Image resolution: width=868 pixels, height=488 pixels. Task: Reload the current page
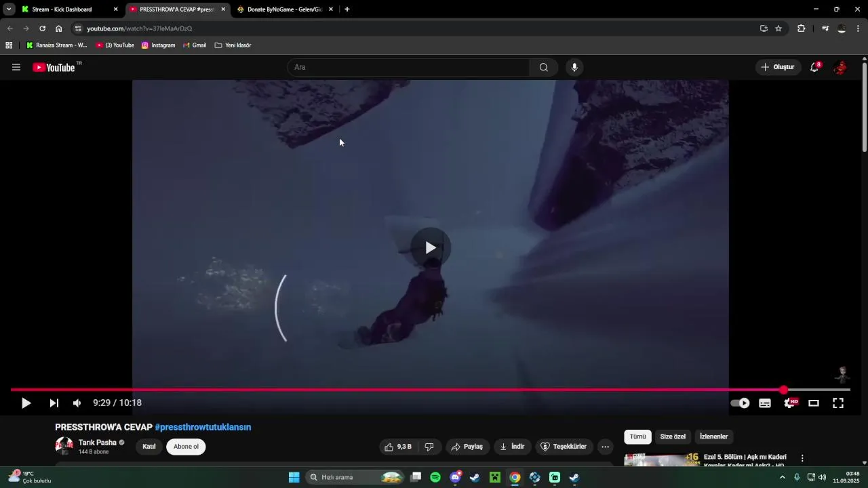pos(42,28)
